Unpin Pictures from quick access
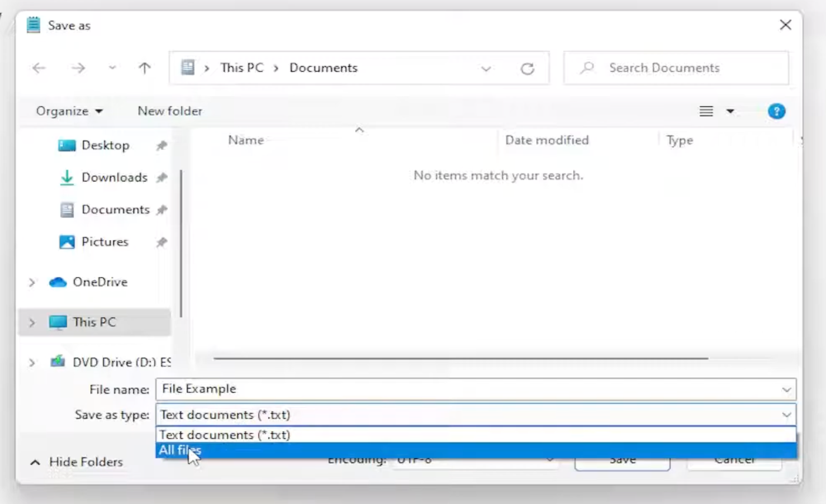The height and width of the screenshot is (504, 826). (x=162, y=241)
